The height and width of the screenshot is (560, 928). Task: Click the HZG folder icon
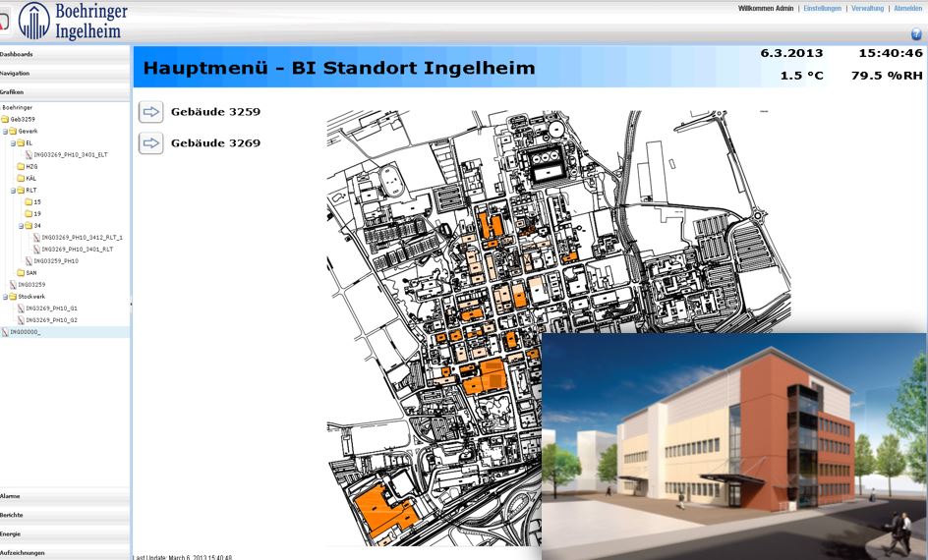pyautogui.click(x=21, y=167)
